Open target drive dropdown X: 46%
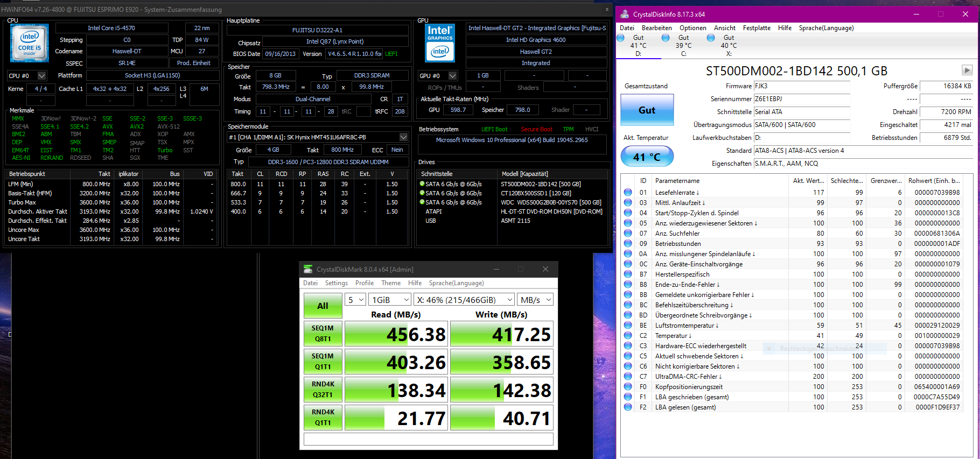980x459 pixels. [465, 300]
